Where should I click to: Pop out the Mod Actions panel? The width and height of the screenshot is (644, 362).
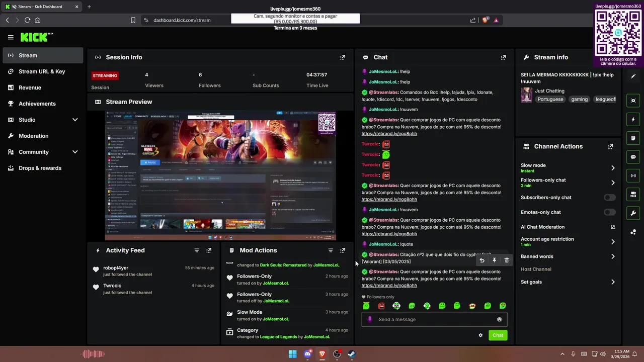coord(343,250)
